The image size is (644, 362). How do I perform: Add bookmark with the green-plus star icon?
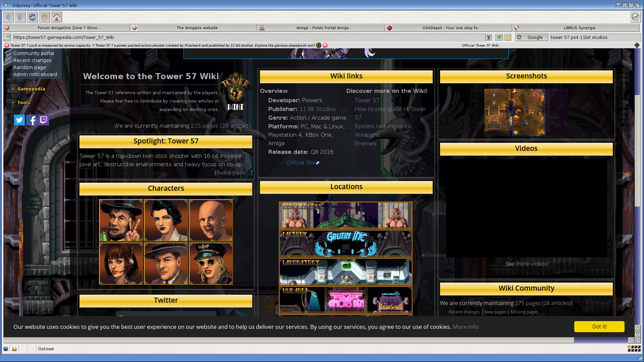499,37
